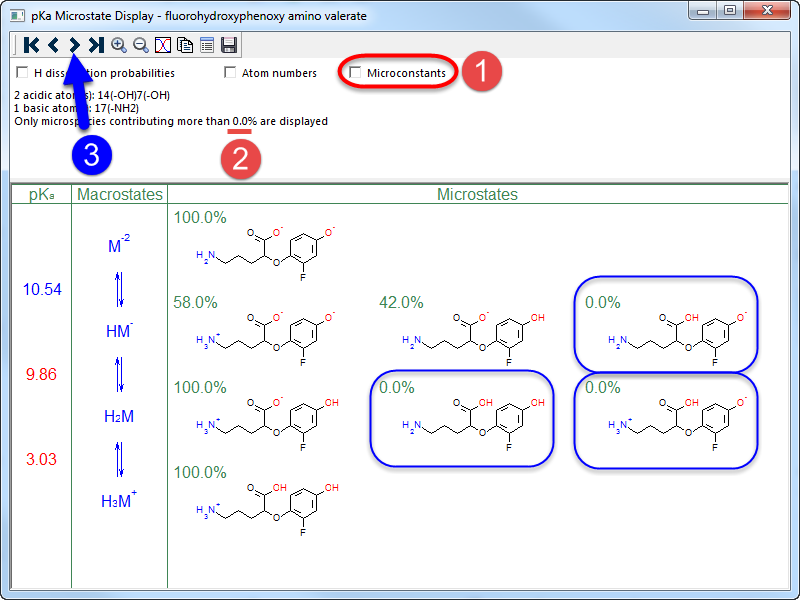Select the pKa value 9.86
The height and width of the screenshot is (600, 800).
[x=41, y=374]
